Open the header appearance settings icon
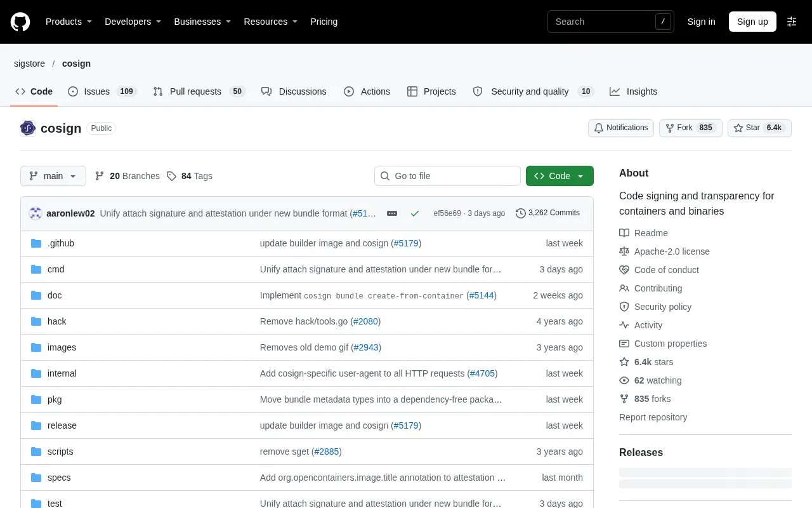Image resolution: width=812 pixels, height=508 pixels. click(x=792, y=22)
